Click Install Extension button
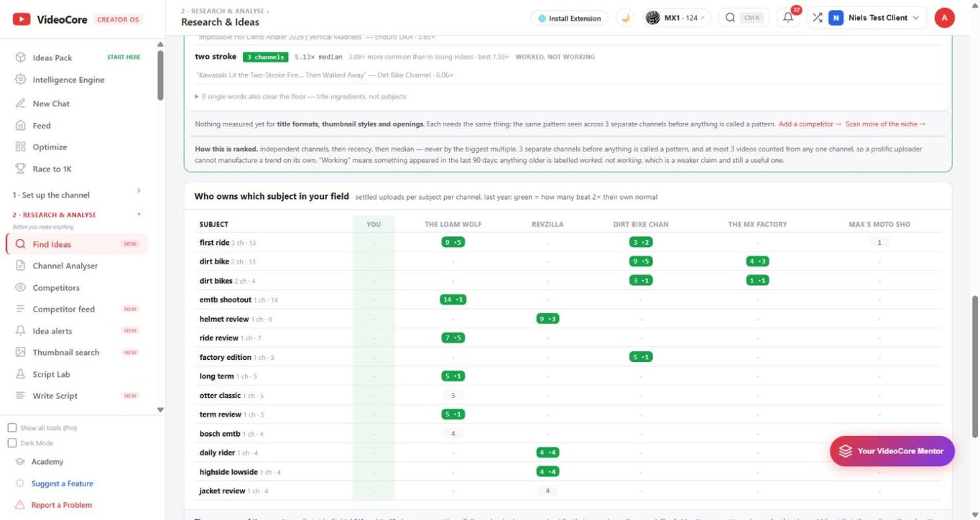980x520 pixels. [569, 18]
